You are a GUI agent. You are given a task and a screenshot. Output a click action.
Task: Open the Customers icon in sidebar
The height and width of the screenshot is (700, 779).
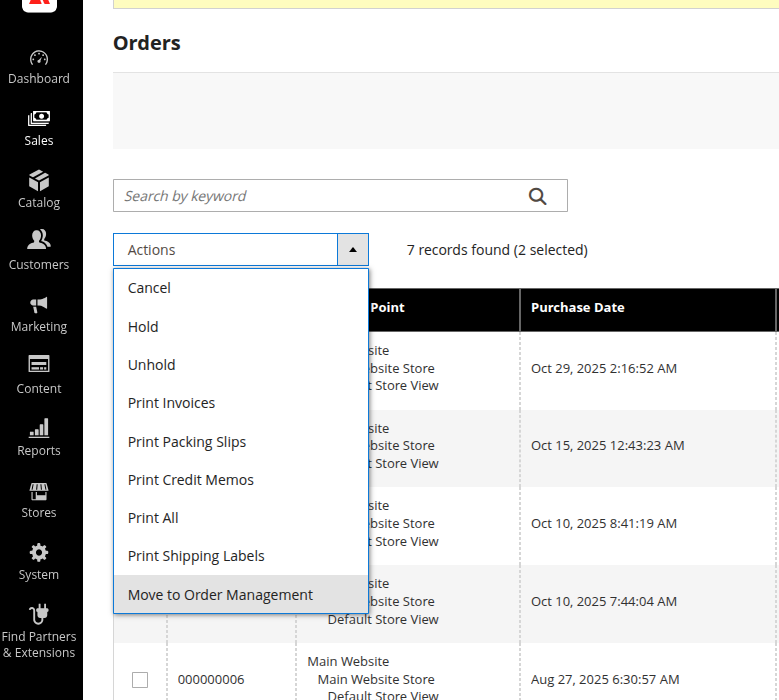(39, 241)
